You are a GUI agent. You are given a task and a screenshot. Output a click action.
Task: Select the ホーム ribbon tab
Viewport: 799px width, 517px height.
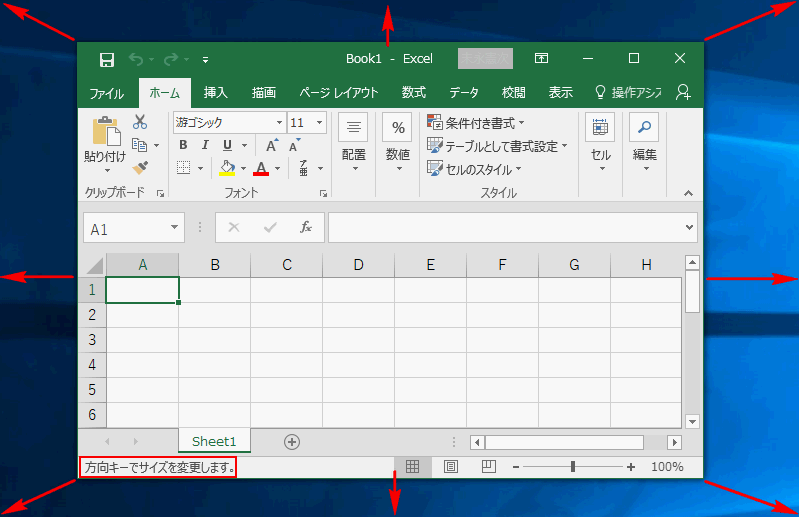click(x=165, y=93)
